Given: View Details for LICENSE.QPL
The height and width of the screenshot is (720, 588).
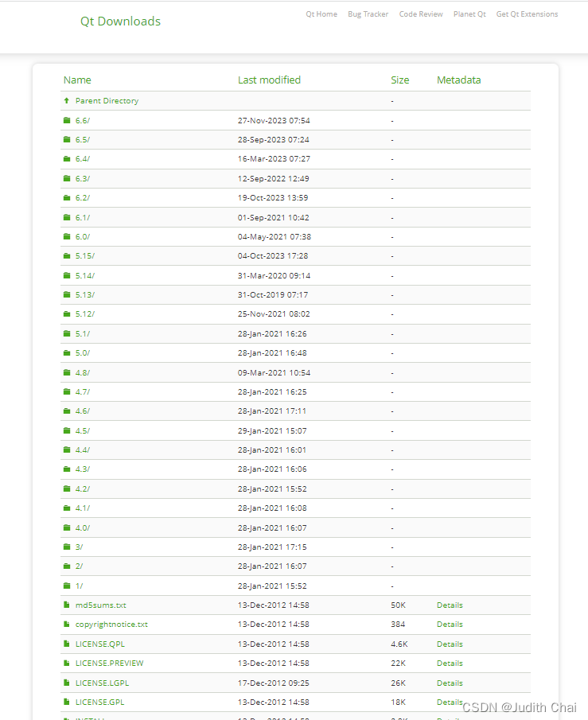Looking at the screenshot, I should coord(450,644).
